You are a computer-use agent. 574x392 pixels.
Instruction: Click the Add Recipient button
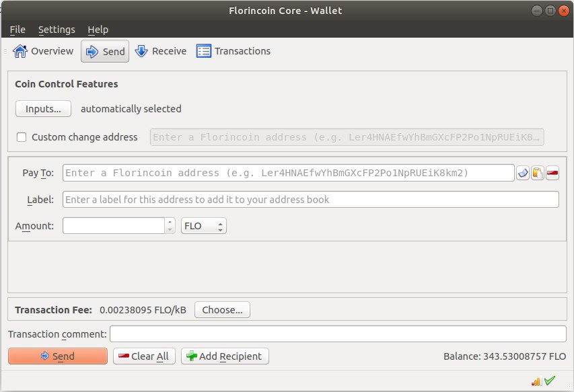point(225,356)
